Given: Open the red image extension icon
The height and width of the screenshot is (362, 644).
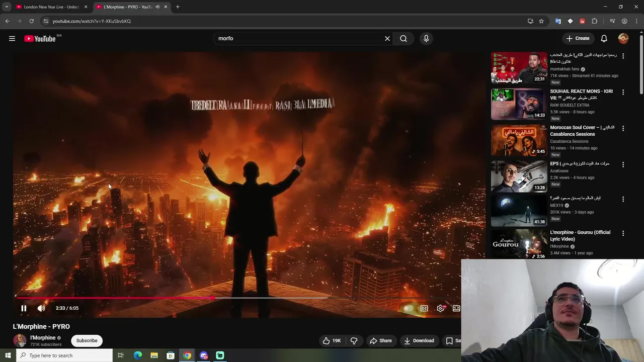Looking at the screenshot, I should (582, 21).
